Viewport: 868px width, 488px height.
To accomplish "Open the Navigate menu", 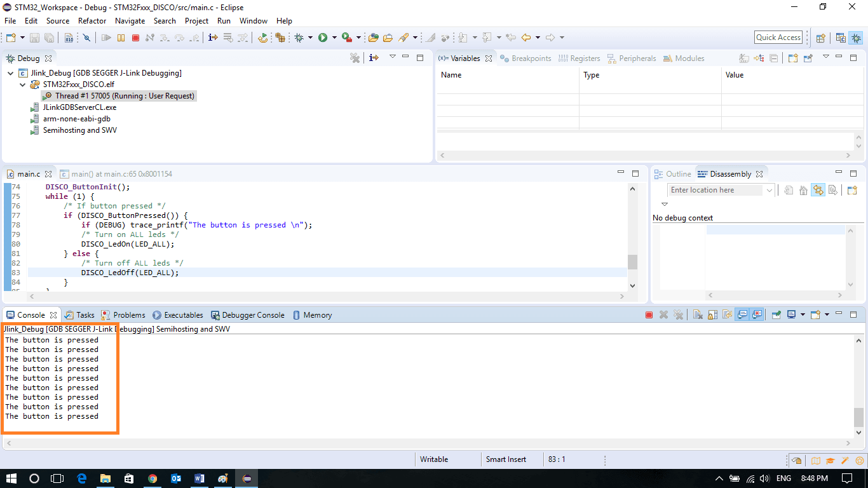I will [x=130, y=21].
